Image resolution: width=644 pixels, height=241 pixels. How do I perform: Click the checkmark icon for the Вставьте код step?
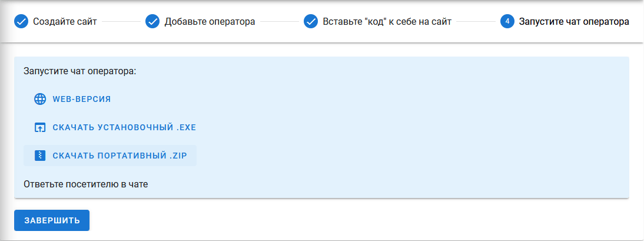tap(311, 22)
